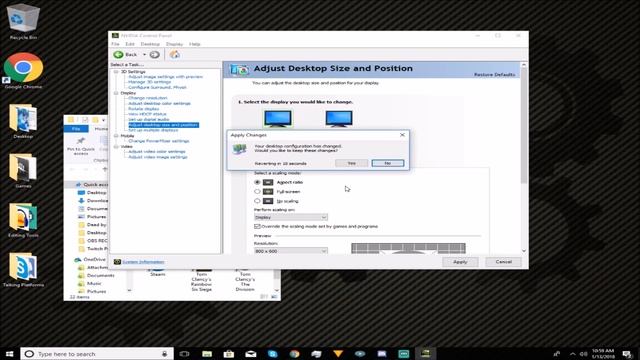Collapse the Display tree node
The width and height of the screenshot is (640, 360).
(x=116, y=93)
